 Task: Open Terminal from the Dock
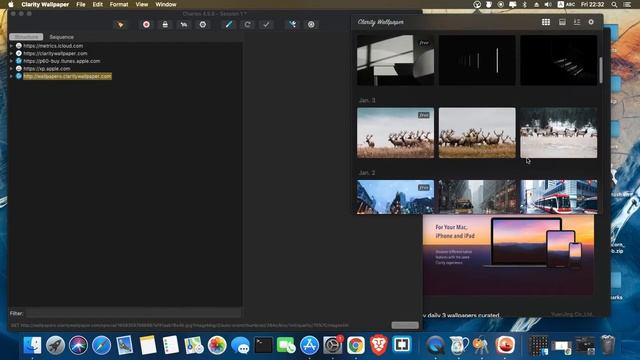click(263, 345)
